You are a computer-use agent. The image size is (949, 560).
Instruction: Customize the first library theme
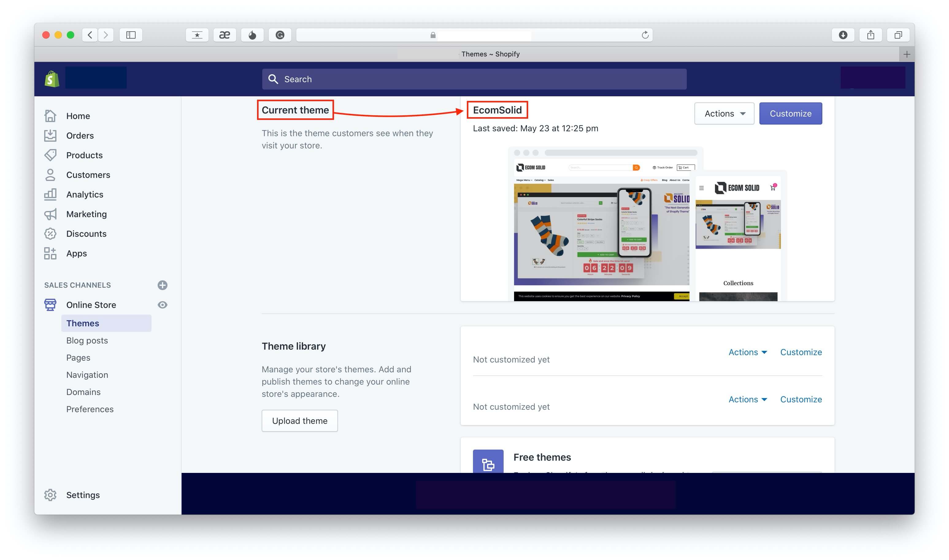tap(801, 352)
